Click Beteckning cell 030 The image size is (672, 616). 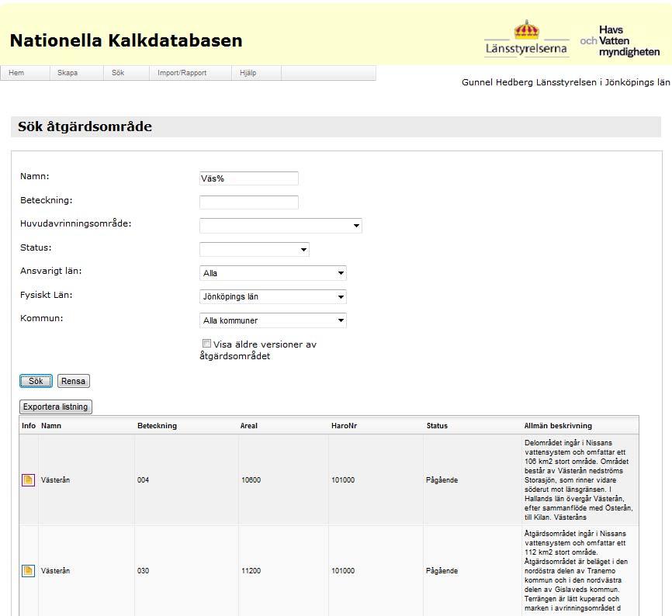pyautogui.click(x=143, y=570)
